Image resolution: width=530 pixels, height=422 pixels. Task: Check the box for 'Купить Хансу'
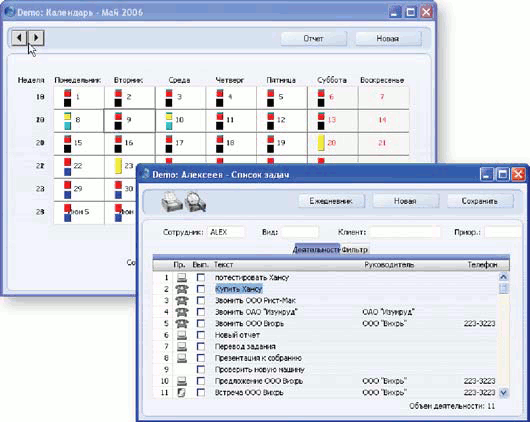[201, 289]
